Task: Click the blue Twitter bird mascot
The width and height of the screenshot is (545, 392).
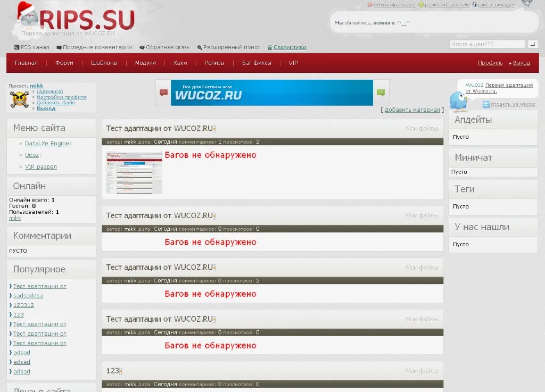Action: tap(458, 101)
